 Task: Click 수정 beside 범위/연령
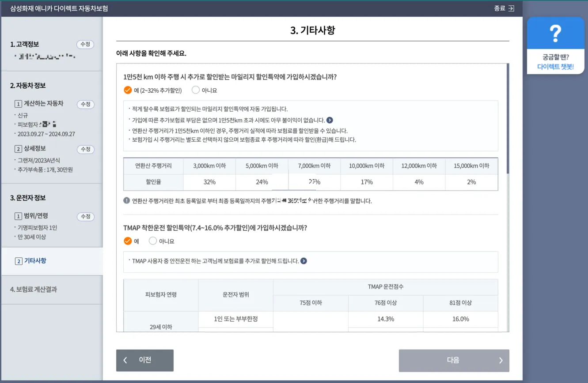86,217
